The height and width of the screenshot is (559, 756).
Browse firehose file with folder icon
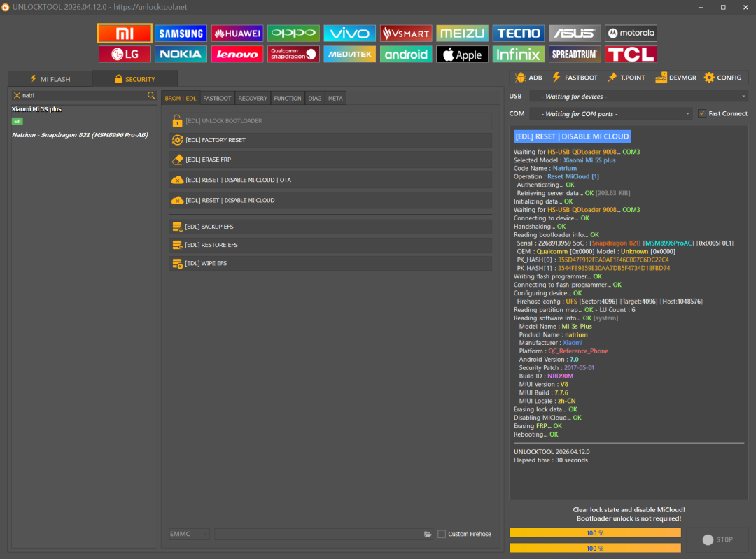(428, 534)
